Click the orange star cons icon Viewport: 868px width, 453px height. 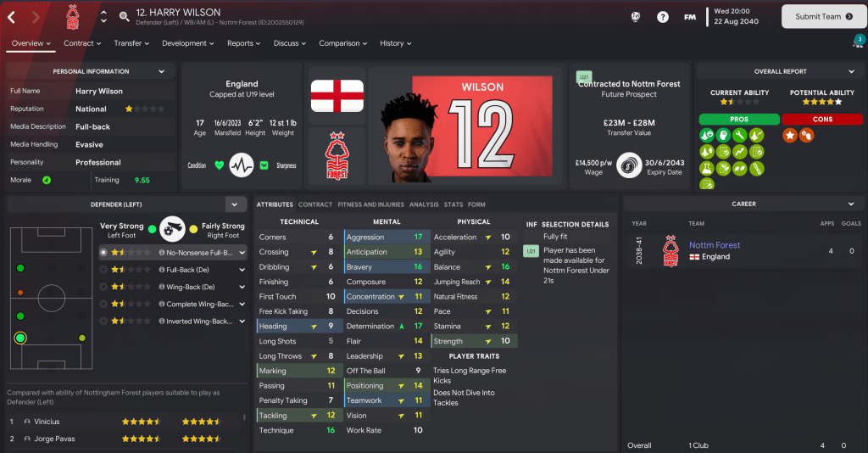click(790, 135)
